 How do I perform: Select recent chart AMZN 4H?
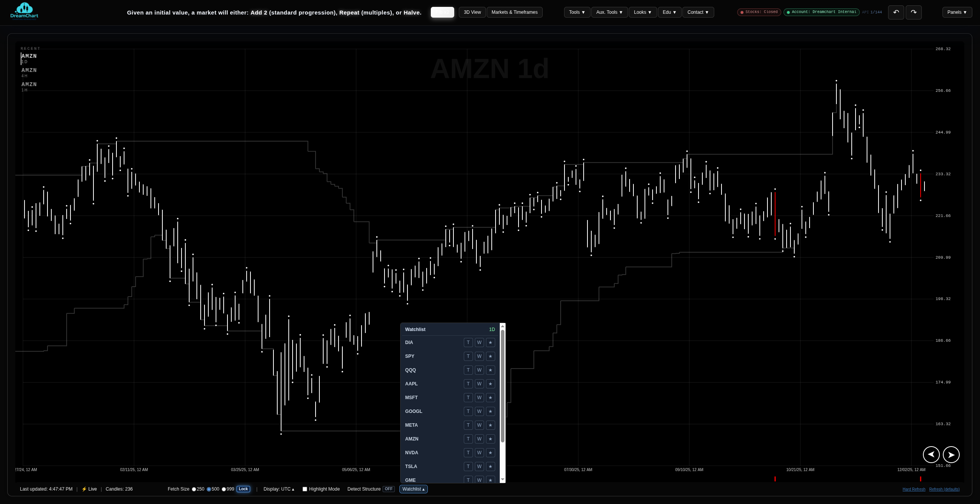29,73
